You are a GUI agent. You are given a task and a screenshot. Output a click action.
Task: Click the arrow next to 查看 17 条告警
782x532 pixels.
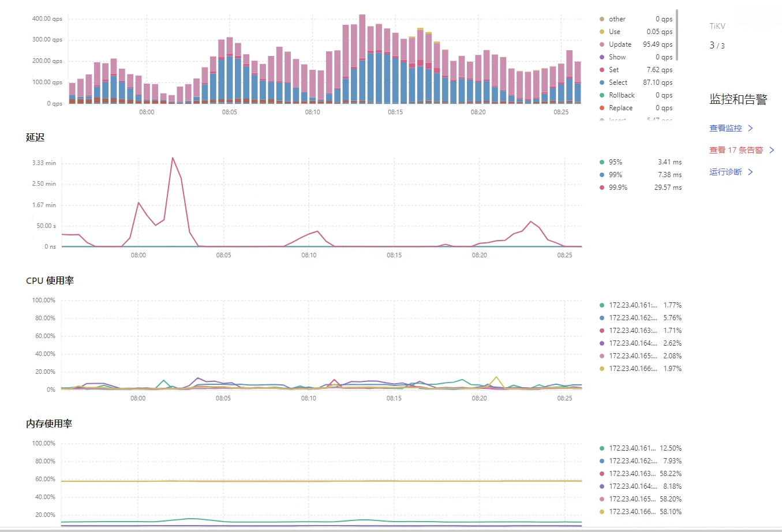(772, 150)
